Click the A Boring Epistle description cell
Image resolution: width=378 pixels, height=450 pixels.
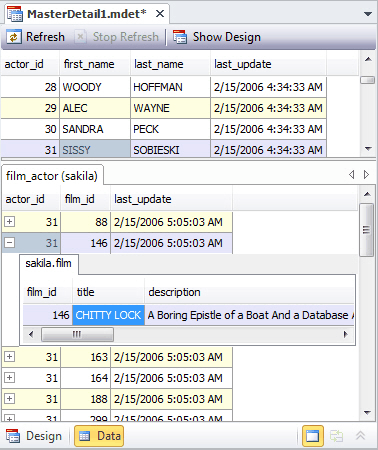coord(249,315)
